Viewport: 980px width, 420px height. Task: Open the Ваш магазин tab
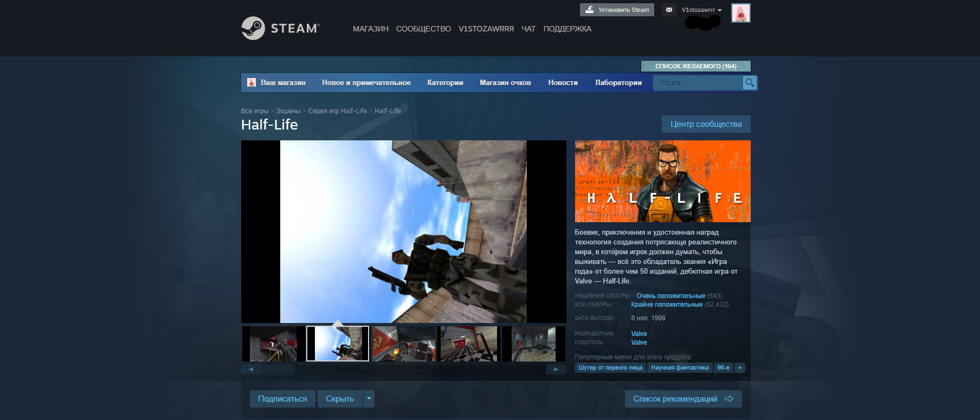(283, 82)
